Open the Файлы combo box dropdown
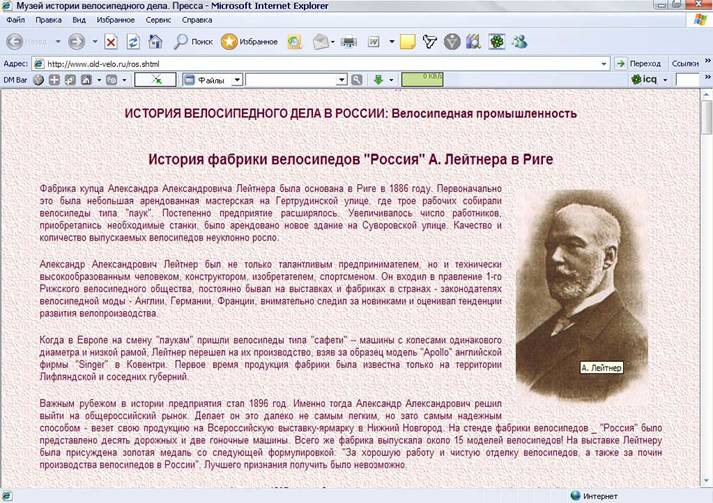The height and width of the screenshot is (503, 713). click(237, 80)
